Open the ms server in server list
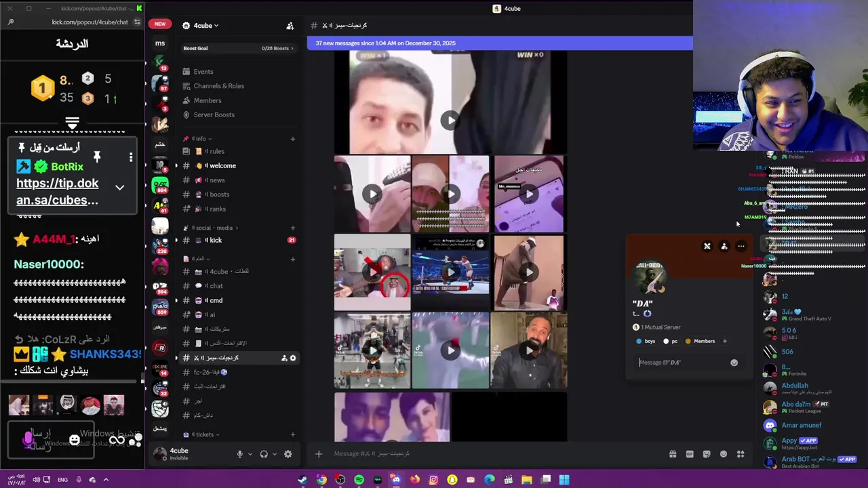868x488 pixels. click(x=160, y=43)
